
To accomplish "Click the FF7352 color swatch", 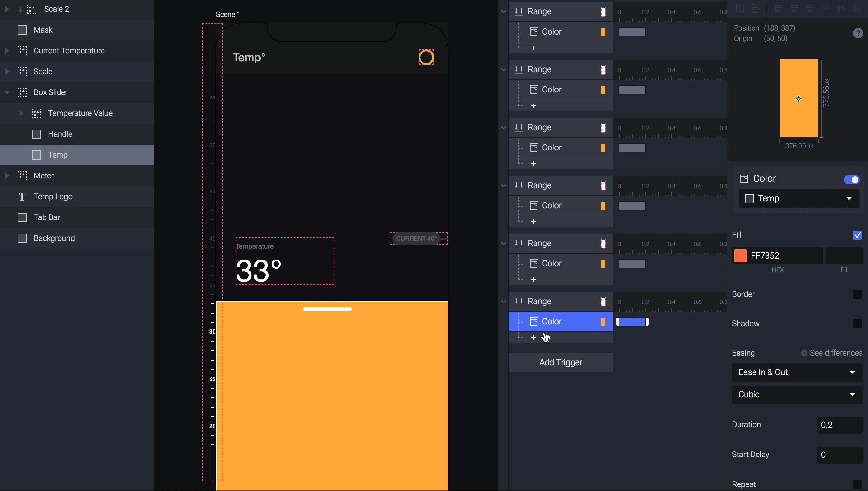I will (740, 256).
